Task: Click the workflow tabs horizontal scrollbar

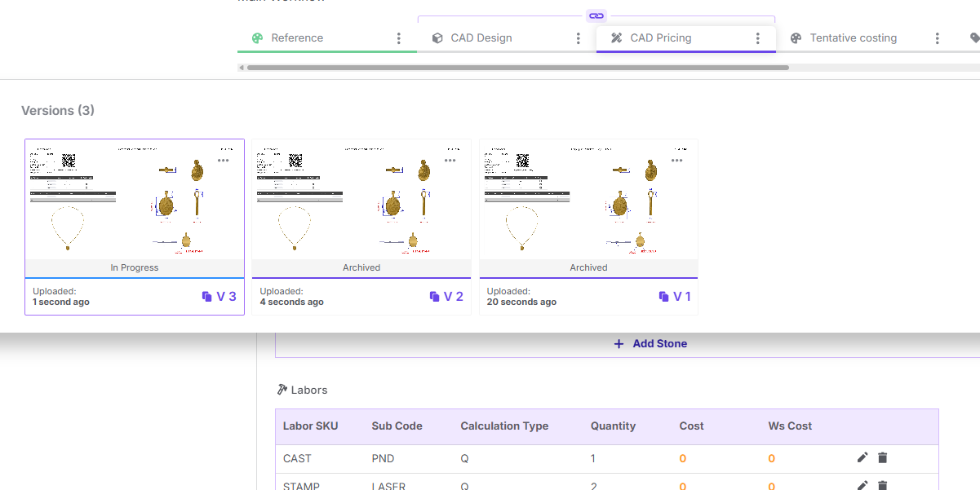Action: [517, 68]
